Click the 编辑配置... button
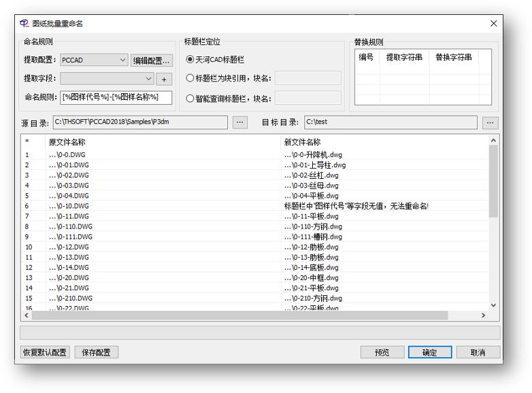Viewport: 532px width, 393px height. pyautogui.click(x=151, y=61)
